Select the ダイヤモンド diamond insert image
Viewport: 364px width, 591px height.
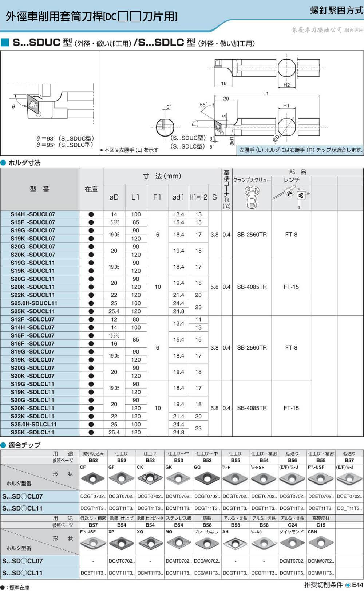(x=292, y=543)
